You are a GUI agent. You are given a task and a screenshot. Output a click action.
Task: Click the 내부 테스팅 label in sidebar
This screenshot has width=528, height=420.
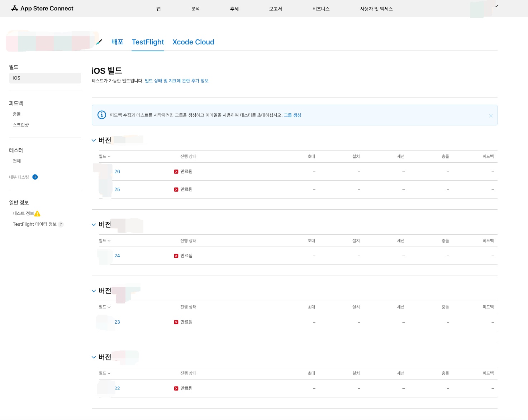pos(19,177)
